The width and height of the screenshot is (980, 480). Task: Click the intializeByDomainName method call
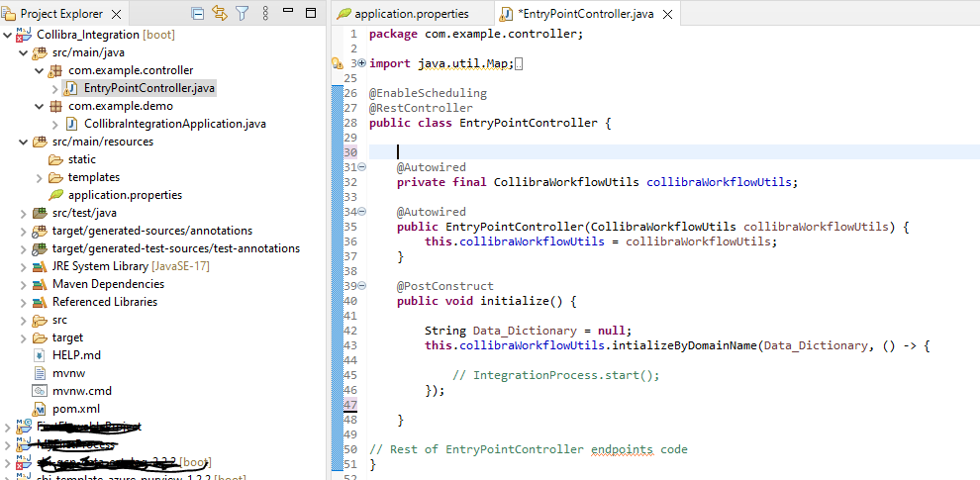pyautogui.click(x=684, y=345)
